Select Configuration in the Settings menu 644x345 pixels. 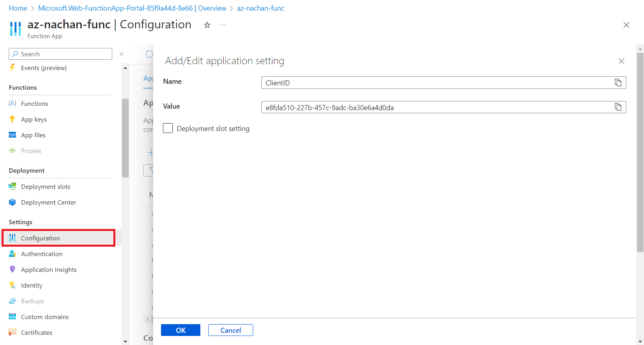click(x=41, y=238)
